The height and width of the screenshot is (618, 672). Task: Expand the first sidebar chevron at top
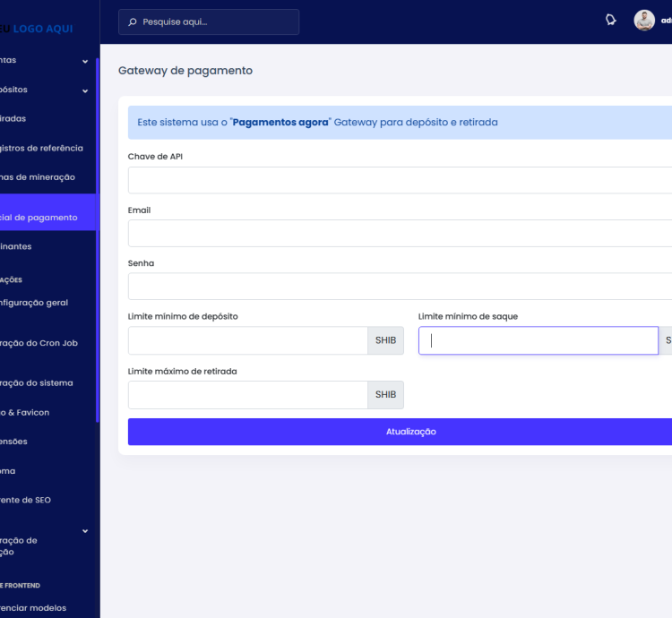point(85,61)
